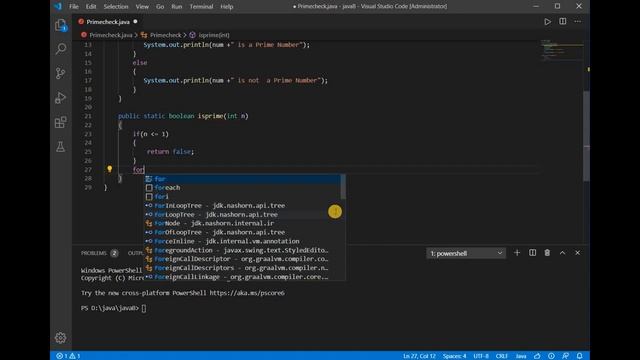
Task: Split the editor to the right
Action: pos(562,21)
